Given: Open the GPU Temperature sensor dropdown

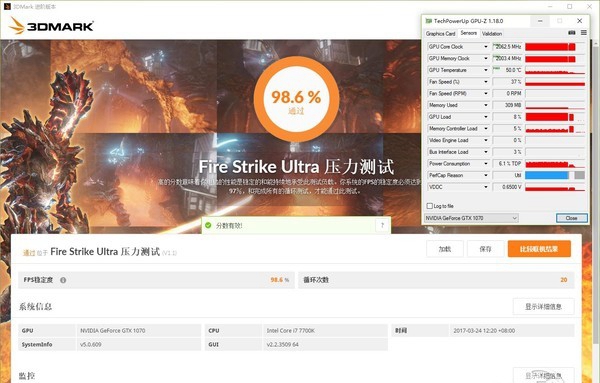Looking at the screenshot, I should point(486,70).
